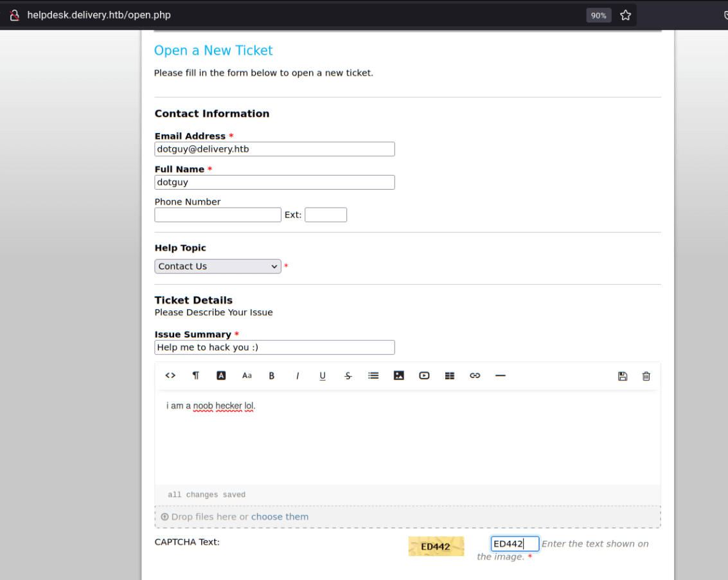This screenshot has width=728, height=580.
Task: Insert a bulleted list in editor
Action: [x=373, y=376]
